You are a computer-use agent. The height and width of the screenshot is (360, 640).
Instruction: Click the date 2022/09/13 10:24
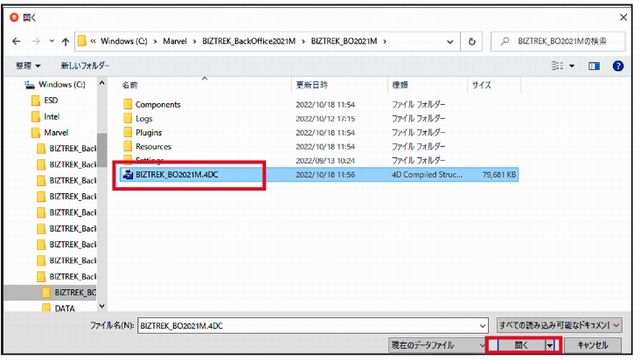click(x=325, y=160)
